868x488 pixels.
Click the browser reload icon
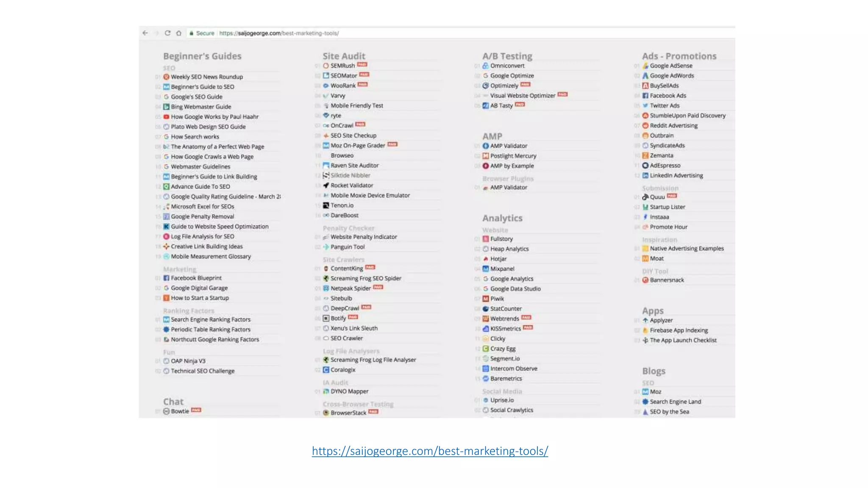point(167,33)
